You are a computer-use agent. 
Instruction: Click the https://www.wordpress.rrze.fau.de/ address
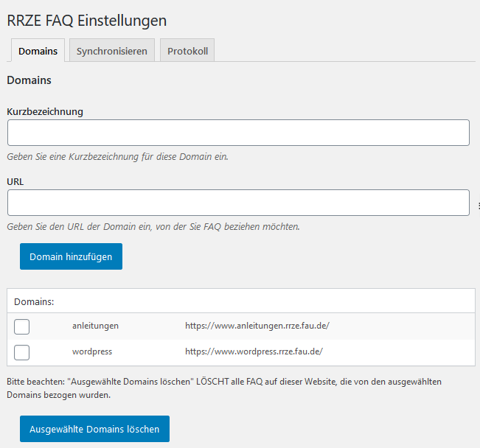(254, 351)
